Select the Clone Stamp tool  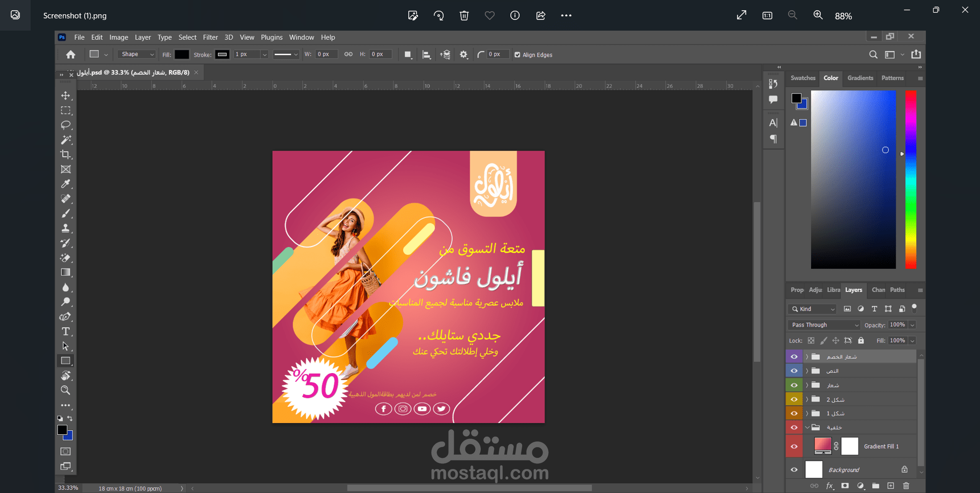(x=66, y=229)
